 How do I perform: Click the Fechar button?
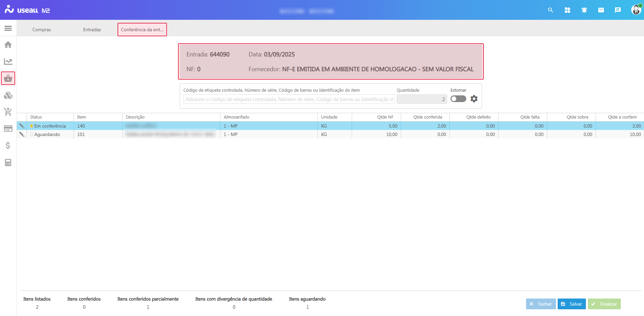541,304
